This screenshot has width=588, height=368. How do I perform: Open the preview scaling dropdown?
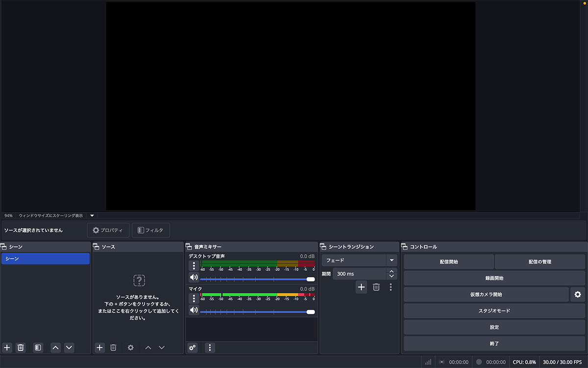tap(92, 215)
